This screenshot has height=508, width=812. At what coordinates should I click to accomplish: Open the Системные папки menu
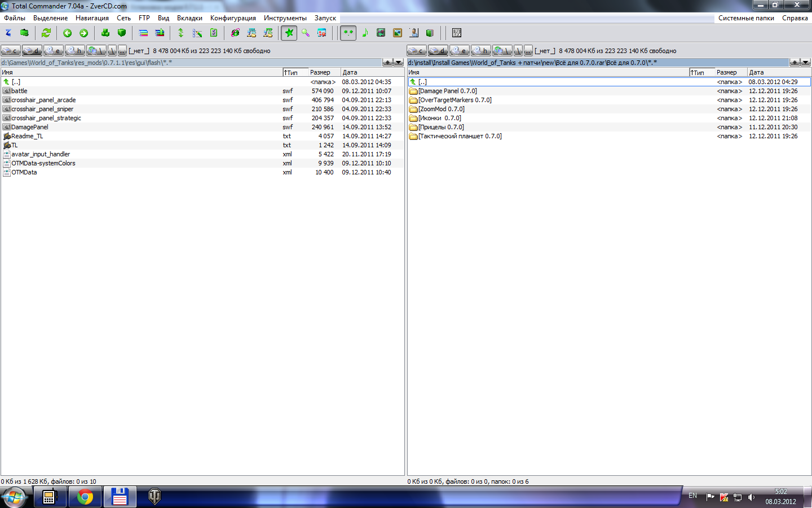coord(746,18)
